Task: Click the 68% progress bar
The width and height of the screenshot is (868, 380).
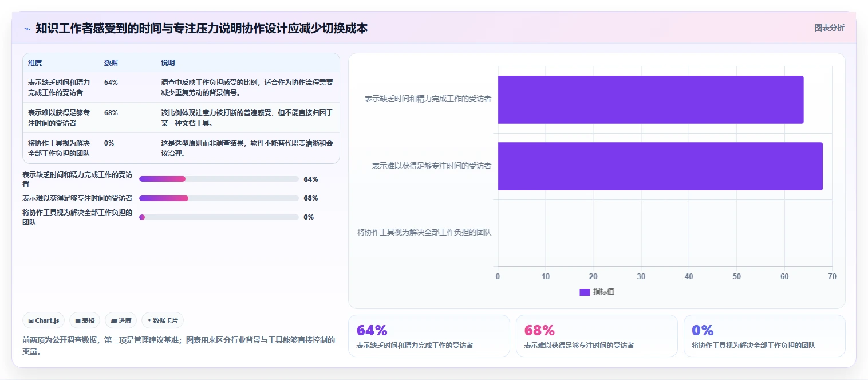Action: tap(219, 198)
